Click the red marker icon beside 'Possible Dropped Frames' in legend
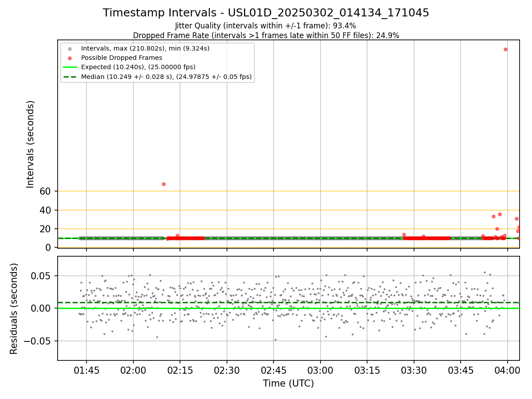 pos(70,58)
